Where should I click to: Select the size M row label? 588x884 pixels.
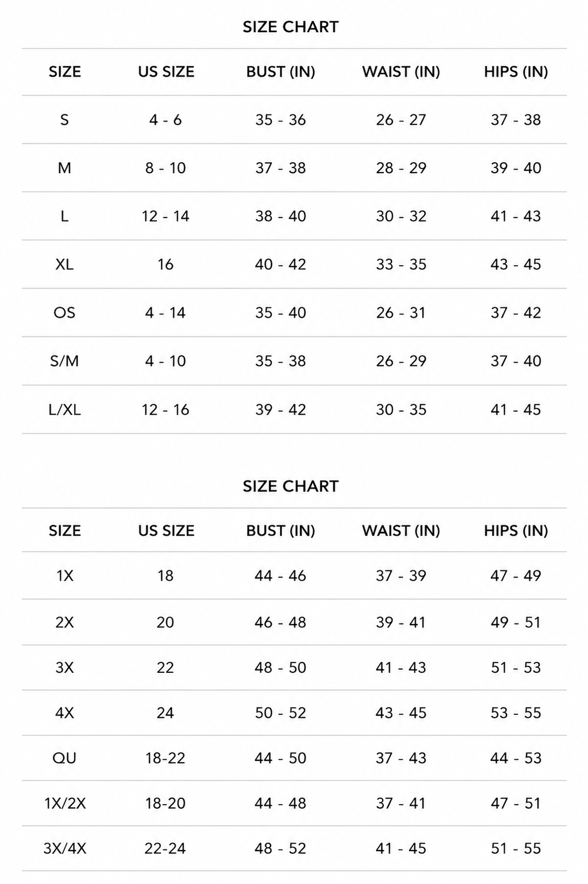tap(64, 169)
